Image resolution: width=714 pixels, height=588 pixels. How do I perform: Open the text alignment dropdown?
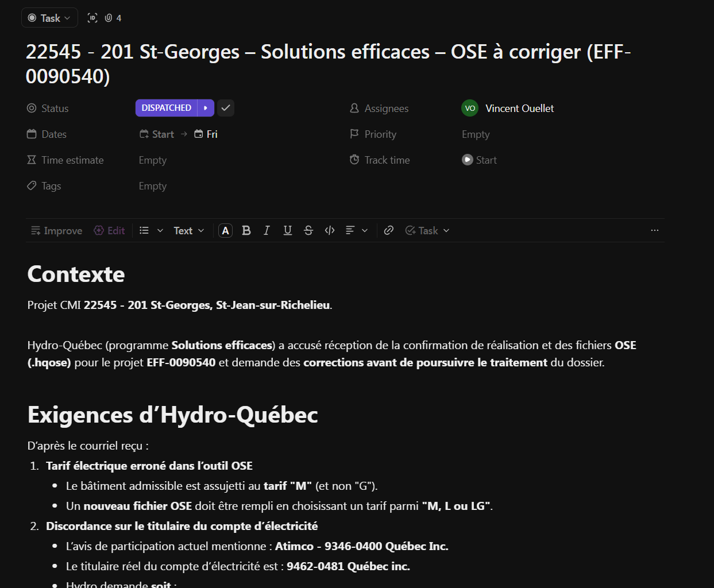point(356,230)
